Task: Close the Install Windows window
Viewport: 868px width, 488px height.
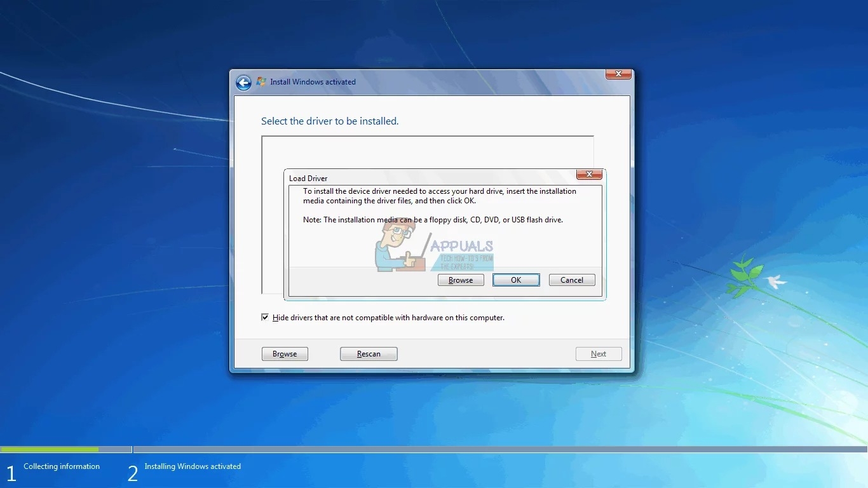Action: pyautogui.click(x=618, y=74)
